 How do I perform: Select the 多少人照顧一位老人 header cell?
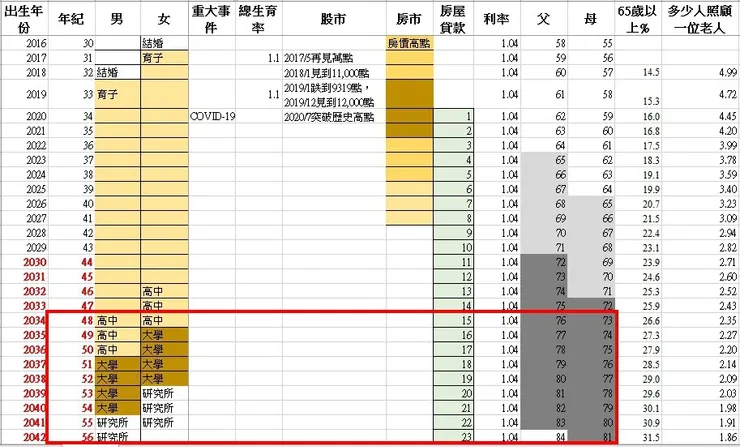pyautogui.click(x=700, y=19)
